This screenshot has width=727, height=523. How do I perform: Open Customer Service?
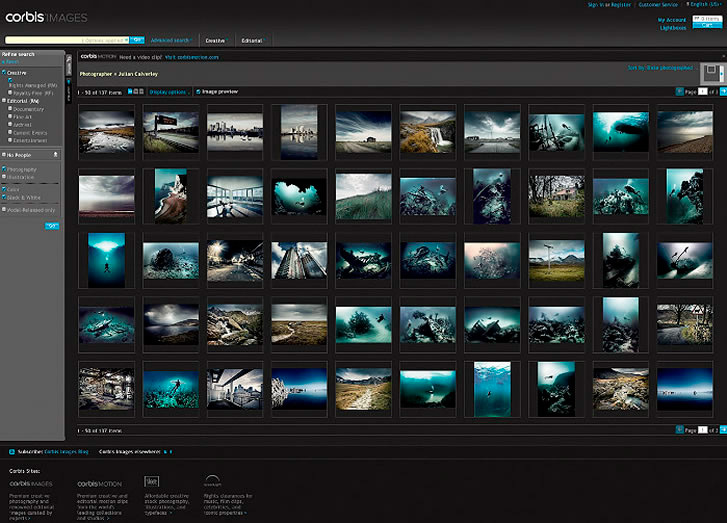tap(658, 5)
